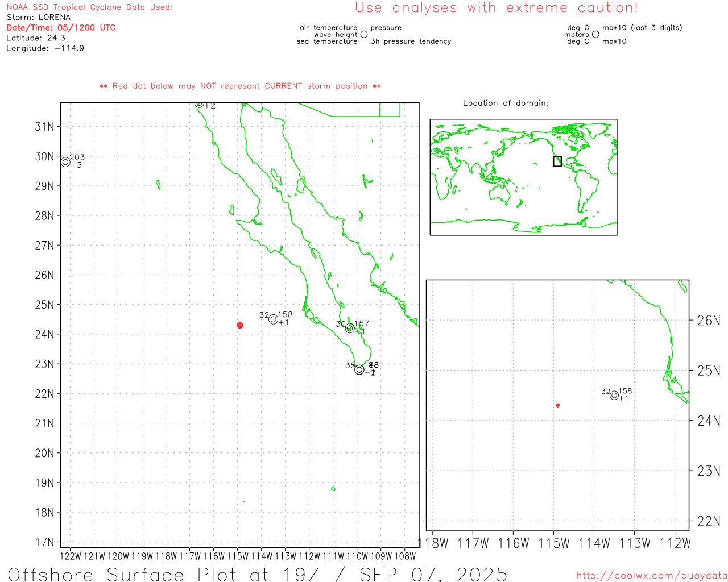Click '32' temperature value in inset map
Image resolution: width=728 pixels, height=582 pixels.
coord(606,392)
